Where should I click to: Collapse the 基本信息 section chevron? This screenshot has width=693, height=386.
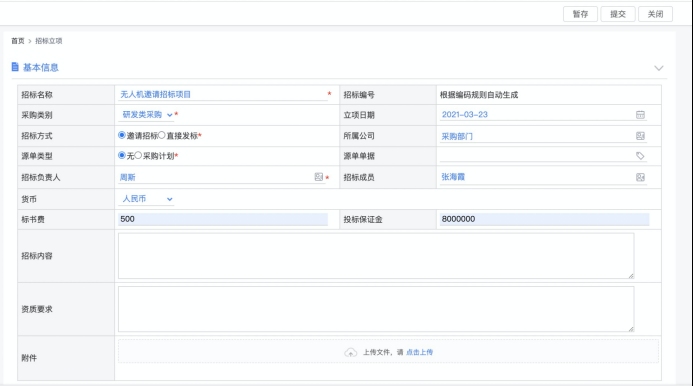(x=659, y=68)
